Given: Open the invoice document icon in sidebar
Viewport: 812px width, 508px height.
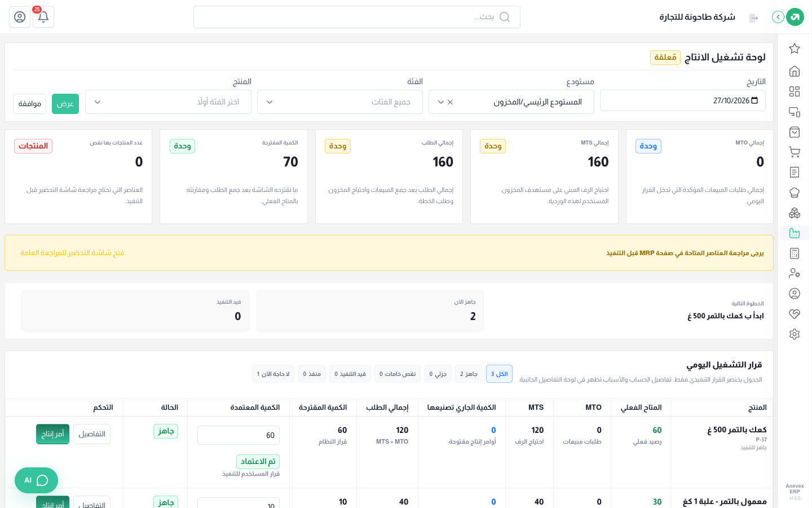Looking at the screenshot, I should click(x=795, y=172).
